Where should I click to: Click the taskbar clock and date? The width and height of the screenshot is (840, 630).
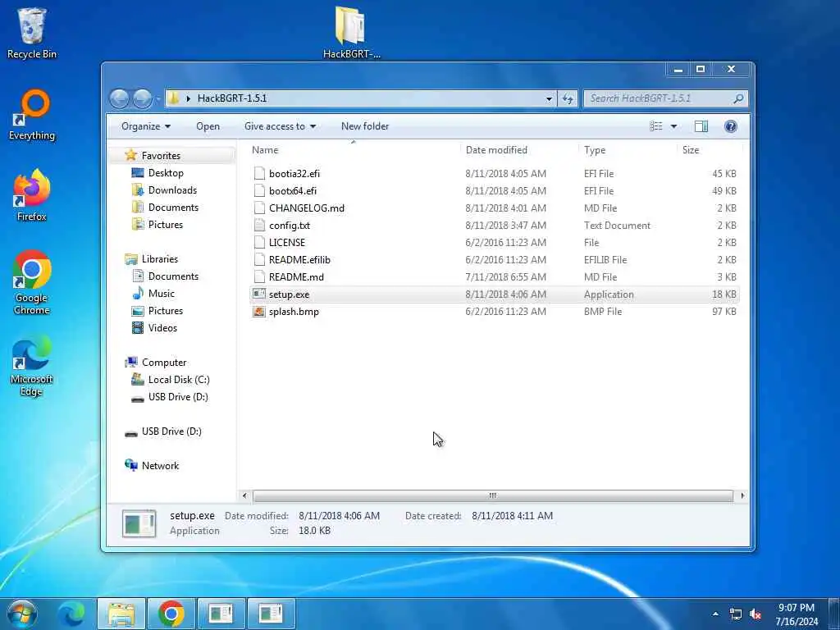click(797, 614)
